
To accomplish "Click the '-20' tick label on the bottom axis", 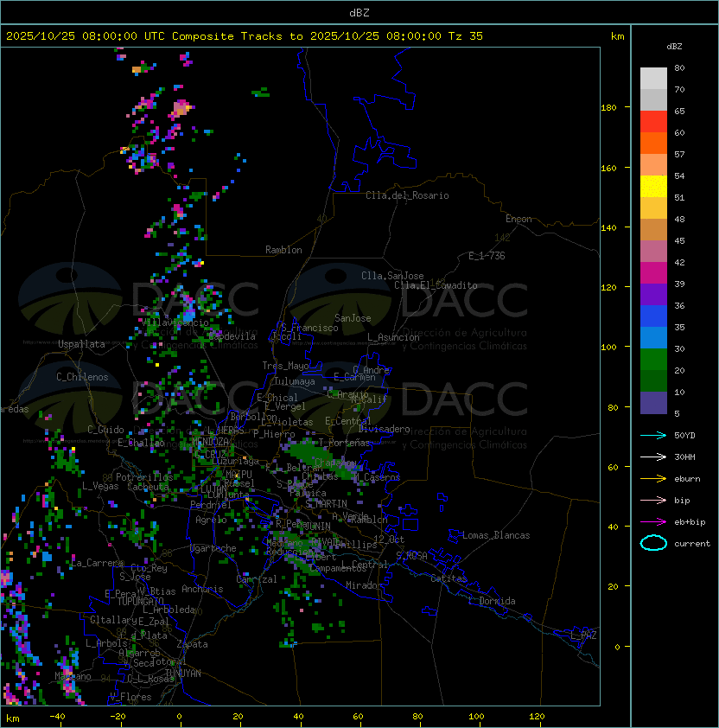I will point(118,717).
